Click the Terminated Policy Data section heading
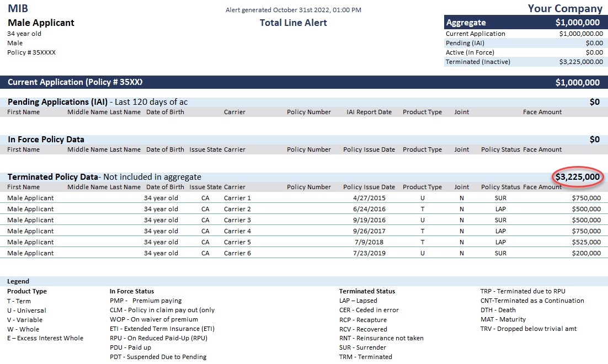This screenshot has width=608, height=364. click(52, 177)
